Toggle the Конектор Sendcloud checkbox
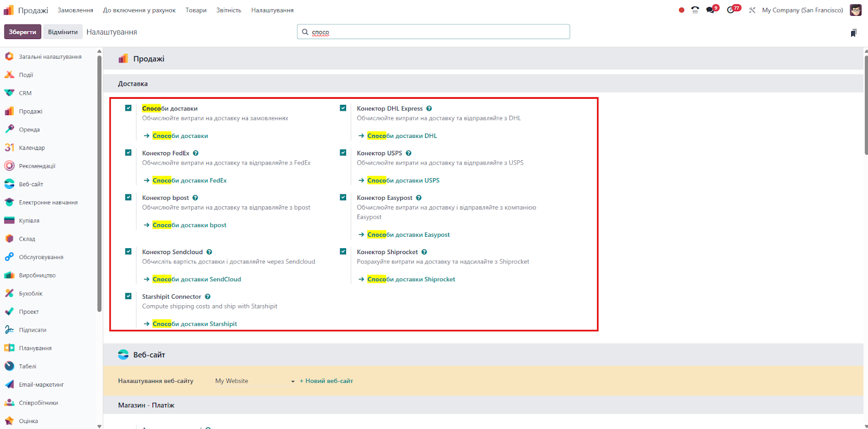Image resolution: width=868 pixels, height=429 pixels. tap(129, 251)
